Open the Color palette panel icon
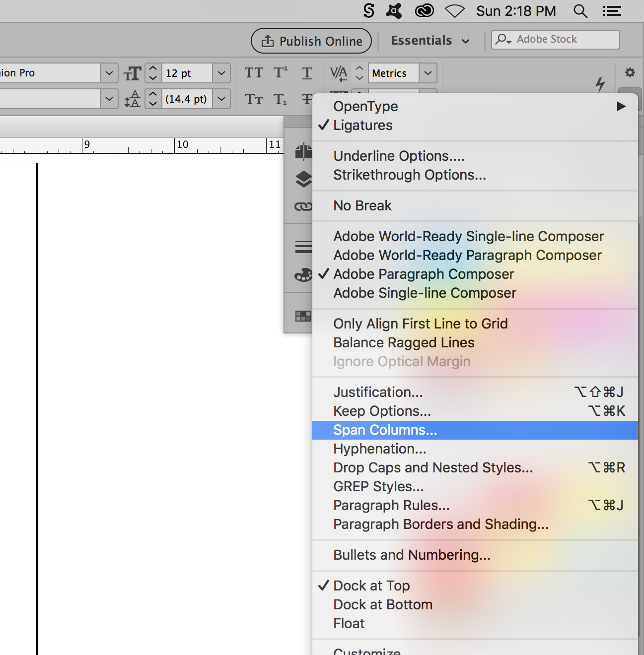The width and height of the screenshot is (644, 655). (303, 274)
